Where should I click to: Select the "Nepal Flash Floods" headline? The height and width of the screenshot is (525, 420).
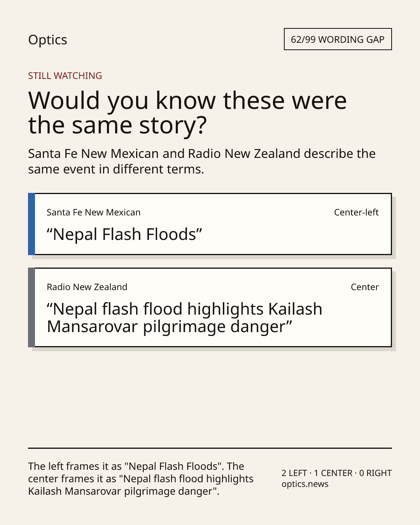click(x=124, y=234)
